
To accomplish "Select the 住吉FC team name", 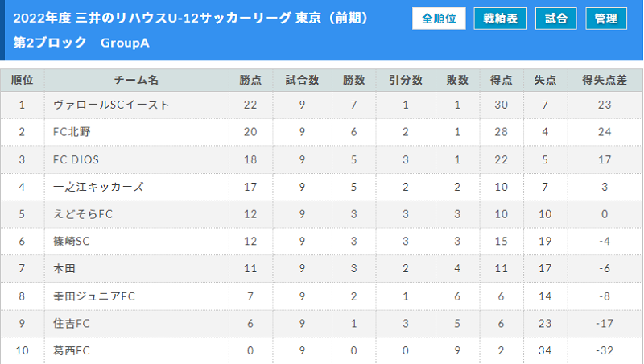I will pos(71,323).
